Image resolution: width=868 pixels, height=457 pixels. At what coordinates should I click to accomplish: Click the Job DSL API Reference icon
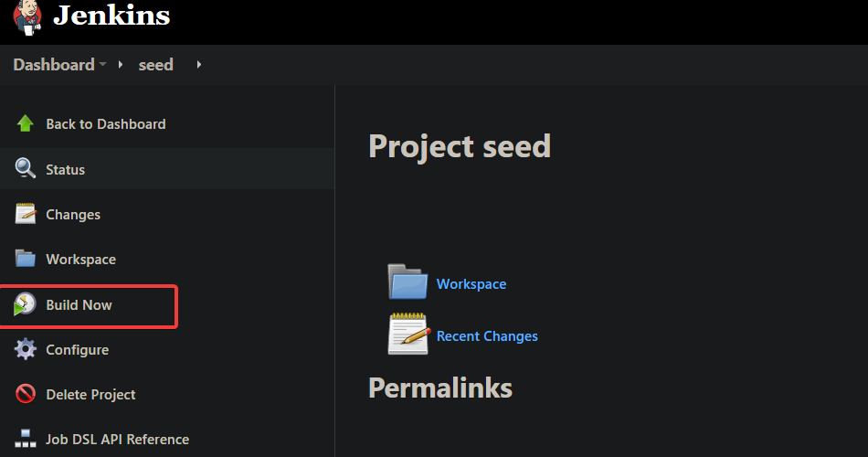pyautogui.click(x=26, y=439)
